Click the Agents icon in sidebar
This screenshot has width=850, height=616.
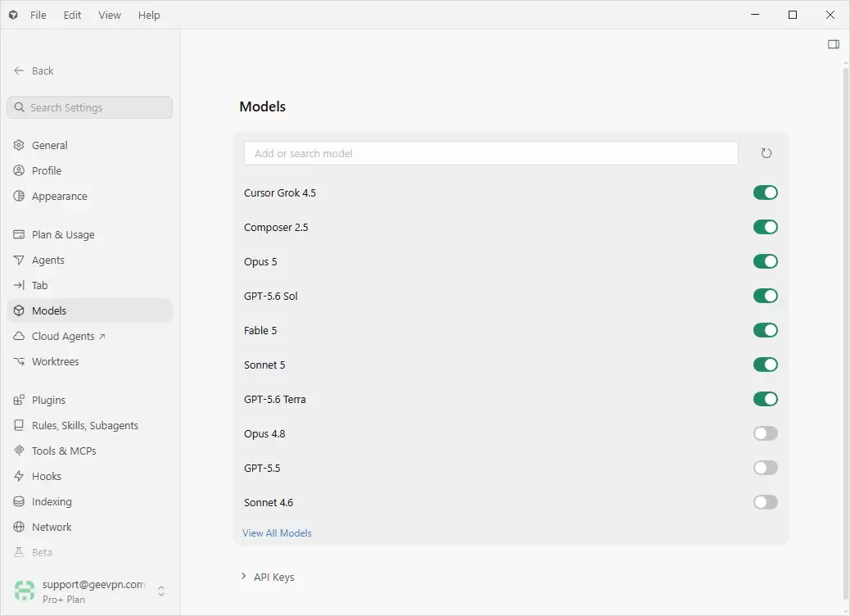pos(19,260)
